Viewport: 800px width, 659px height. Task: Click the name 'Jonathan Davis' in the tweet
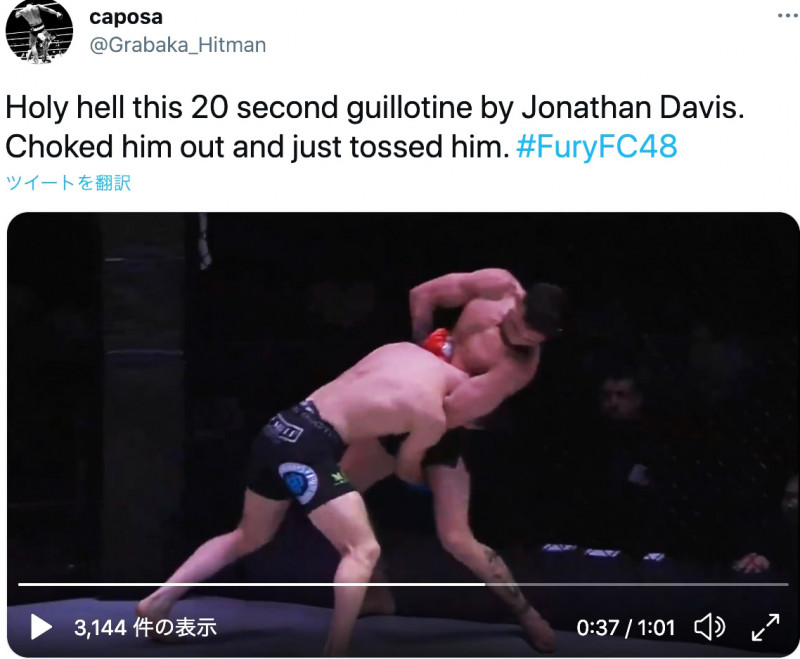(632, 108)
